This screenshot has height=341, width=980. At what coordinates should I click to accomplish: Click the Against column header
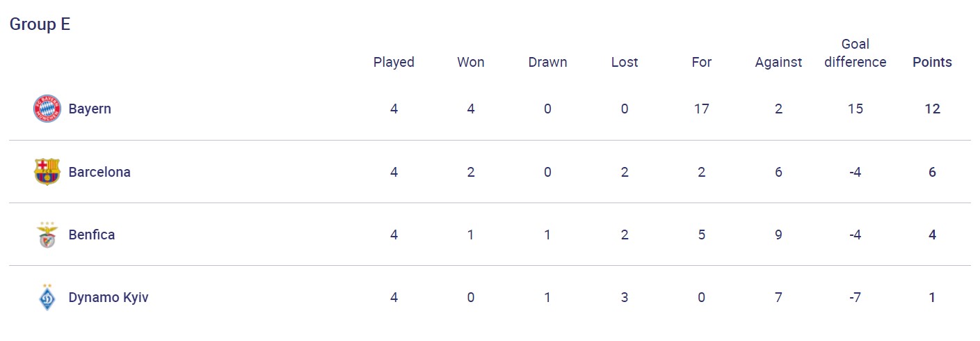[778, 62]
